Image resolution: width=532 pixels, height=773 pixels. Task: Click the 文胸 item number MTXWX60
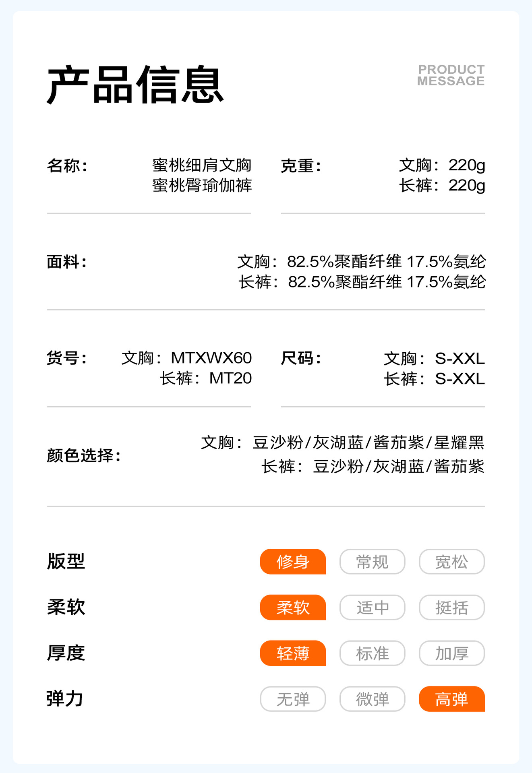tap(211, 358)
